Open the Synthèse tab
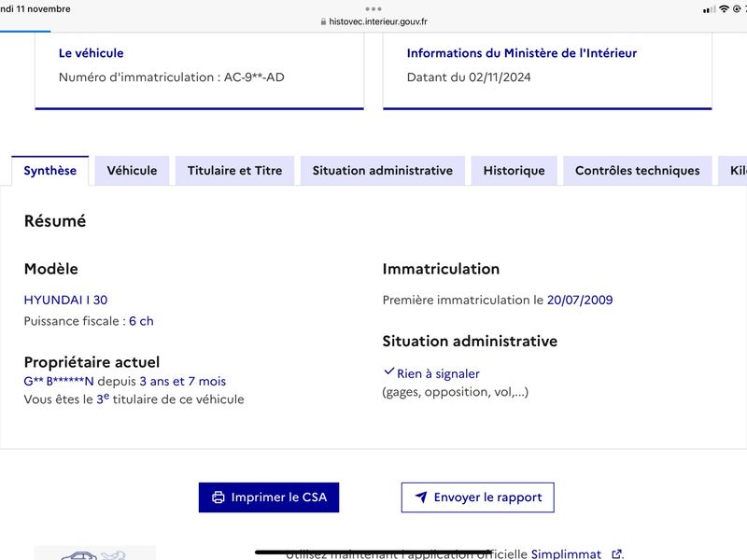Screen dimensions: 747x560 [x=50, y=171]
